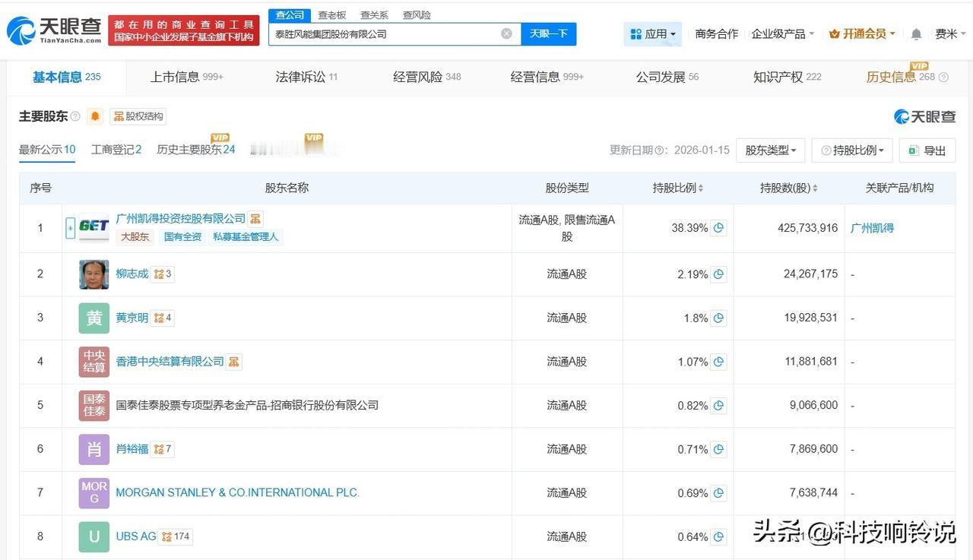The image size is (973, 560).
Task: Click the pie chart icon next to 1.07%
Action: click(x=718, y=362)
